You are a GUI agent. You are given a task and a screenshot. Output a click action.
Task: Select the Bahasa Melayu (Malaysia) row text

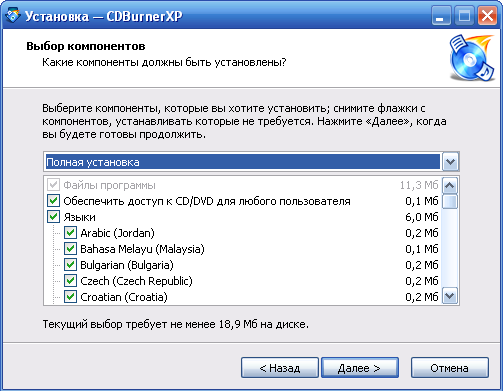(142, 249)
